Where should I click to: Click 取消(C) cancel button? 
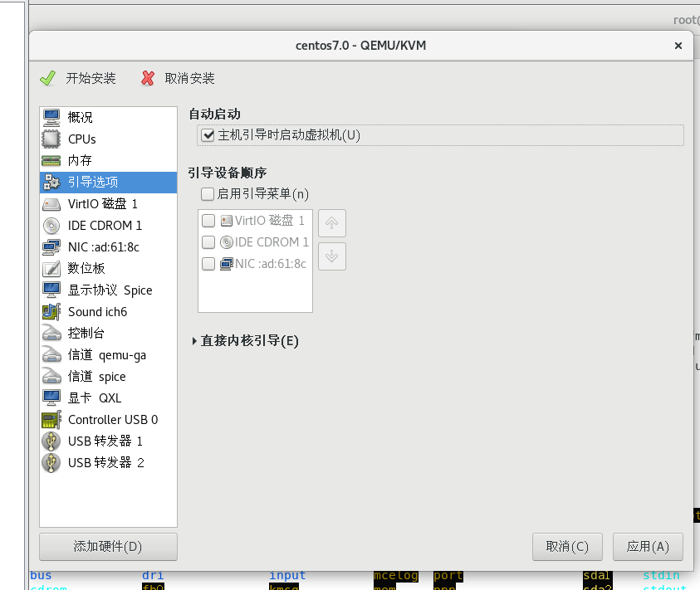click(567, 546)
